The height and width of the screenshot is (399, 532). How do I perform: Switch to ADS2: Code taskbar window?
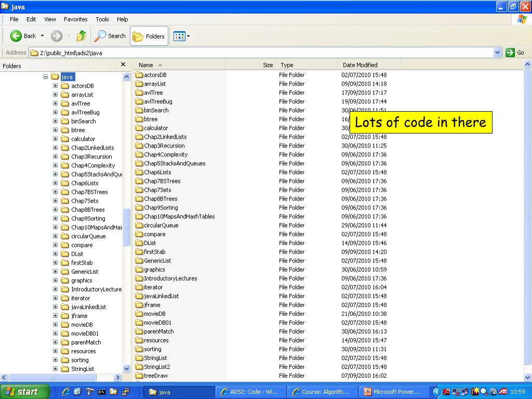250,392
